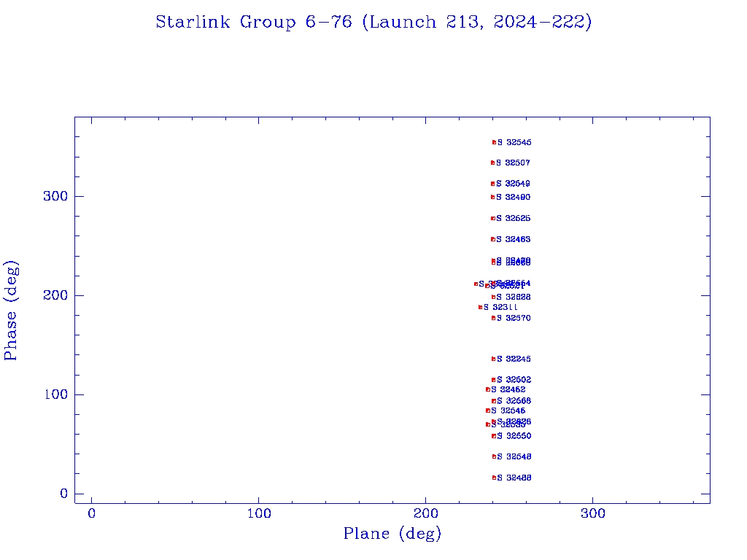
Task: Click the Phase axis tick label 0
Action: 64,494
